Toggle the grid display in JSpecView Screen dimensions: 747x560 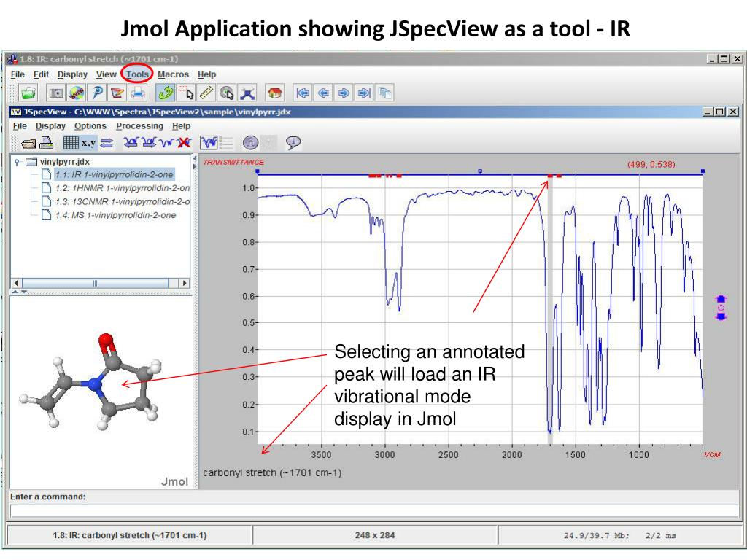pos(71,142)
